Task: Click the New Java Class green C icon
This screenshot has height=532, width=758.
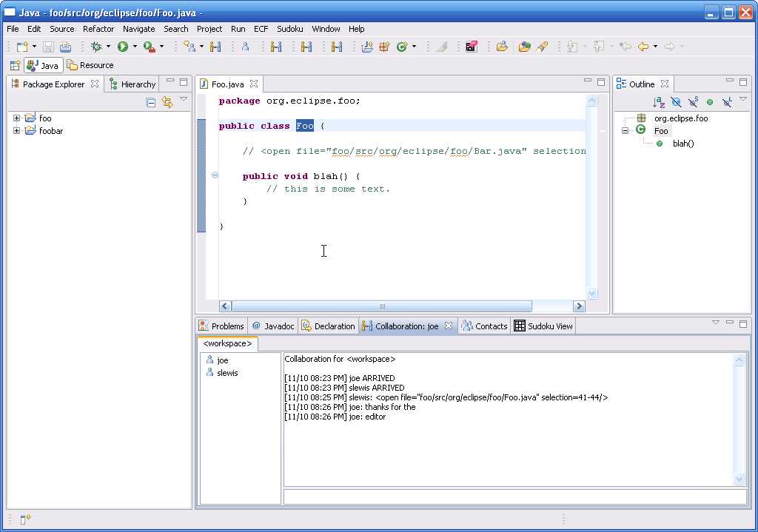Action: (402, 47)
